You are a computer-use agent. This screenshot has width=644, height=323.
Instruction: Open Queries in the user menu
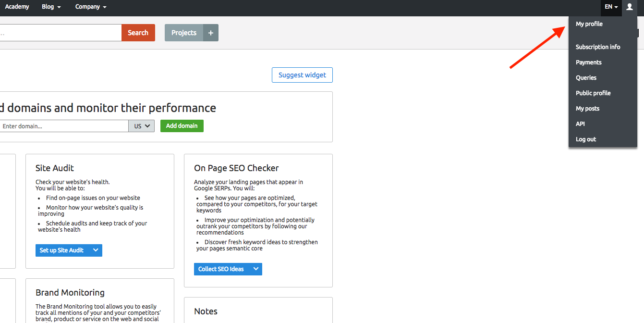(586, 78)
